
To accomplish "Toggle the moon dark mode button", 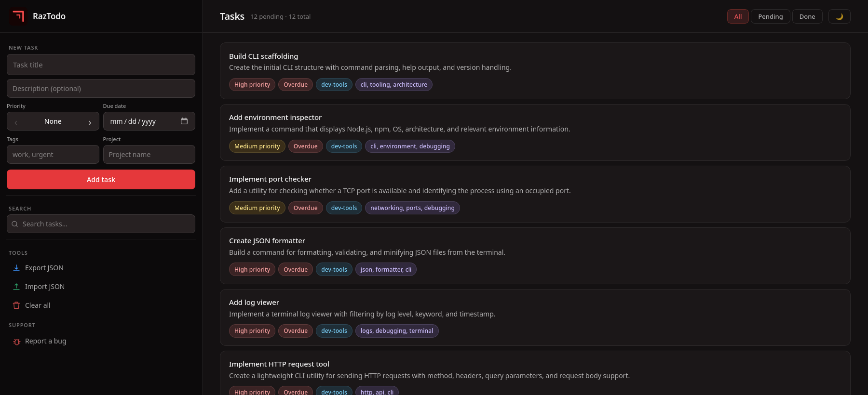I will tap(839, 16).
